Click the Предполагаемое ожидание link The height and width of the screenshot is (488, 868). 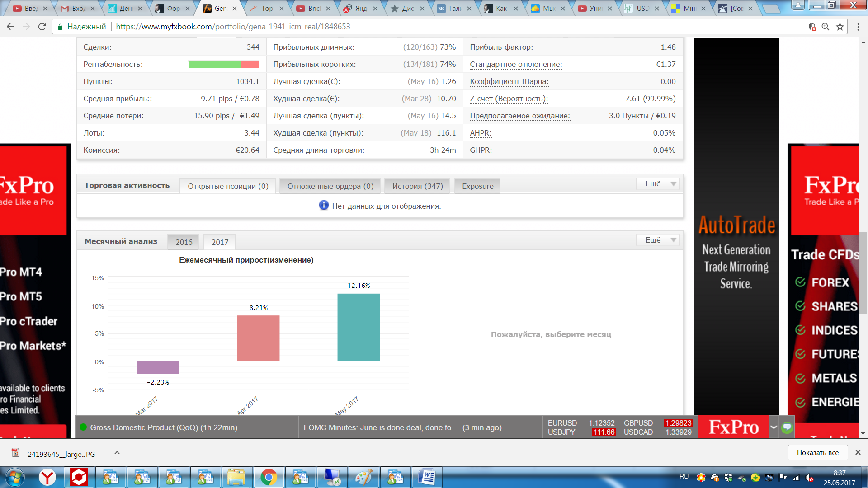point(520,116)
